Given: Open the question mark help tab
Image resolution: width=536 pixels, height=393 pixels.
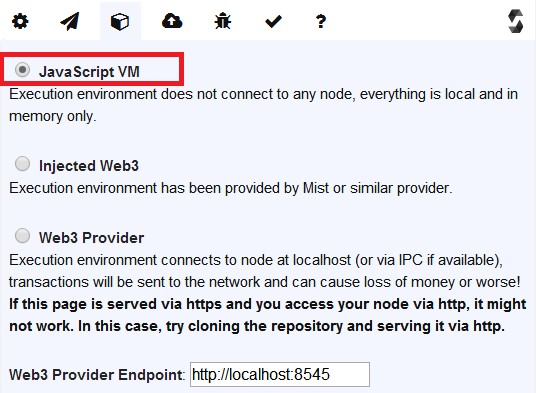Looking at the screenshot, I should [321, 22].
